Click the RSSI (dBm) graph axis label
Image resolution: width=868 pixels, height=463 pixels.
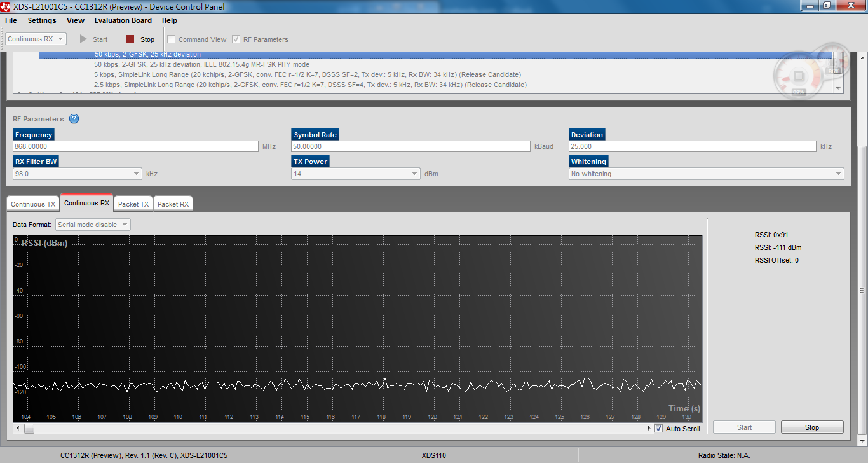(44, 244)
